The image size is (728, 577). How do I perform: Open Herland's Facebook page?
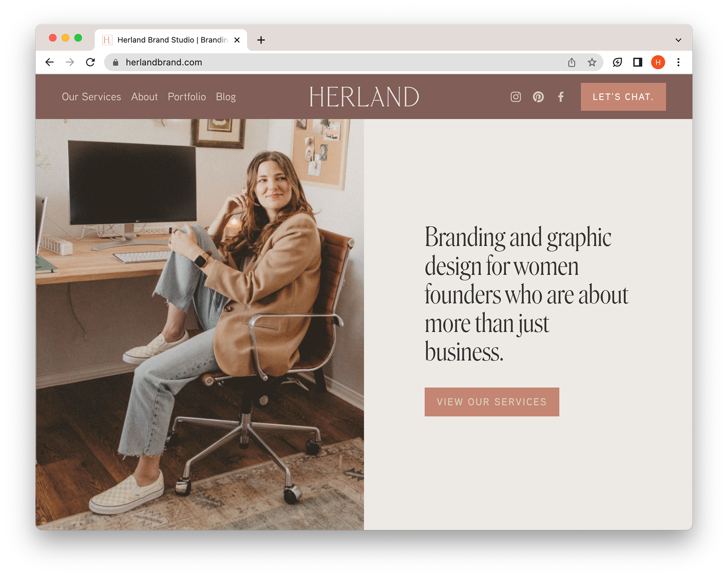pos(561,97)
